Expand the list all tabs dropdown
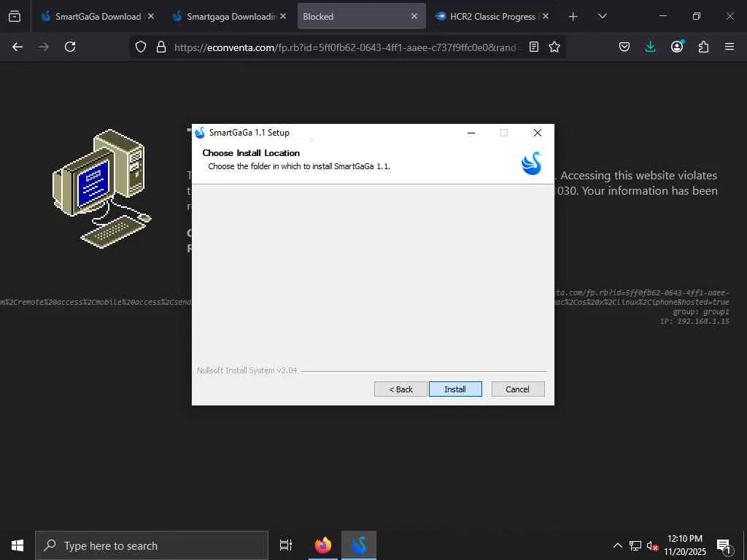 (x=602, y=16)
